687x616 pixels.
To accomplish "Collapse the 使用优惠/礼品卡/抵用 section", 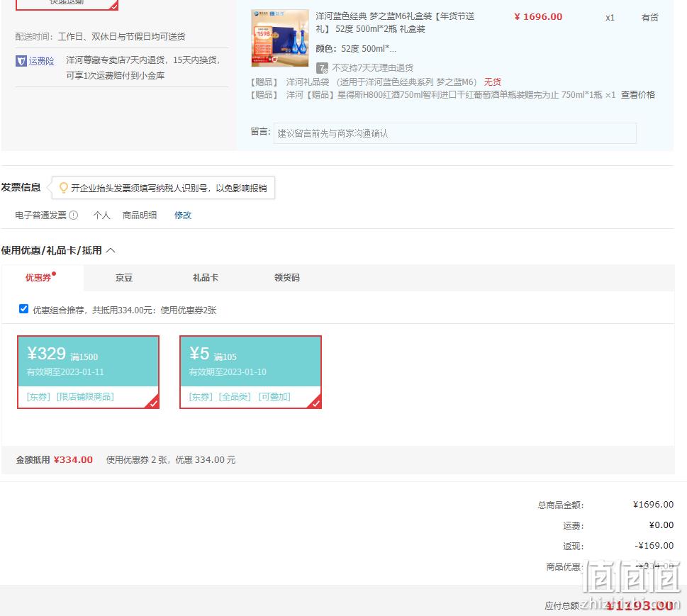I will 111,250.
